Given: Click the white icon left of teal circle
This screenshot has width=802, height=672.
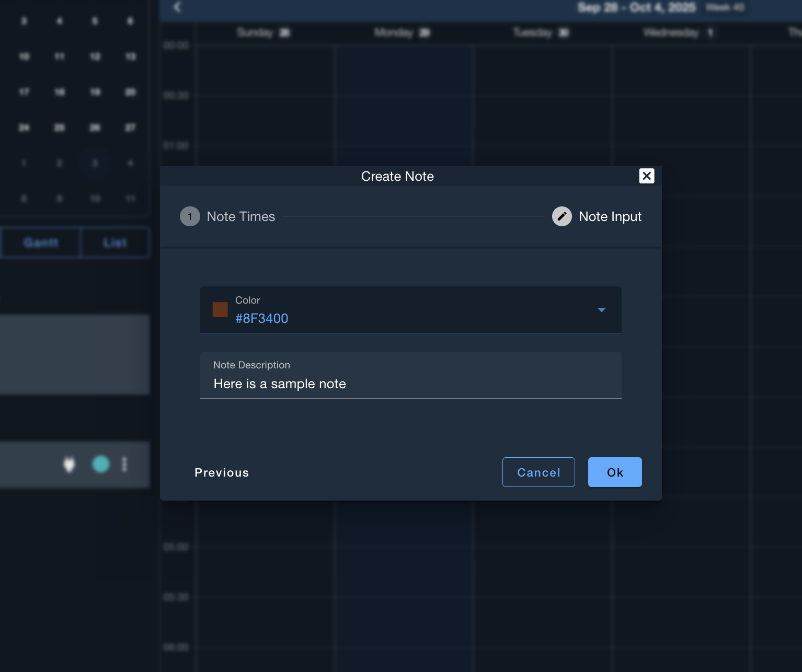Looking at the screenshot, I should point(69,464).
